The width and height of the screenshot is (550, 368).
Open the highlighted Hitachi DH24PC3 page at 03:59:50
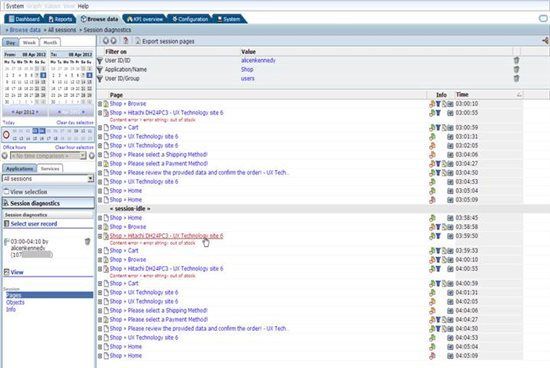[166, 236]
